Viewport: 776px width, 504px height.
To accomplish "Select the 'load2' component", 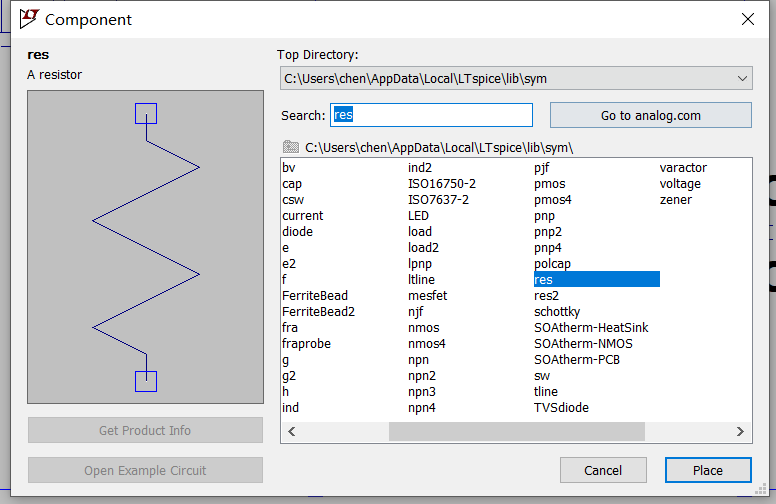I will point(423,248).
